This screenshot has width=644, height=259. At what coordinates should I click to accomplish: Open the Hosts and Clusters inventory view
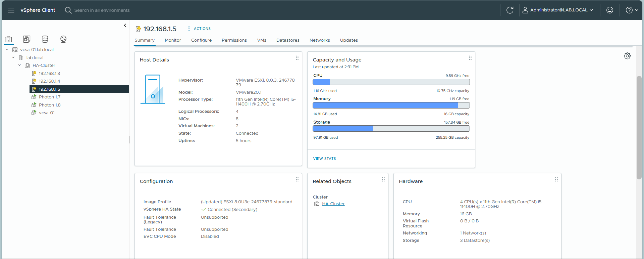(9, 39)
